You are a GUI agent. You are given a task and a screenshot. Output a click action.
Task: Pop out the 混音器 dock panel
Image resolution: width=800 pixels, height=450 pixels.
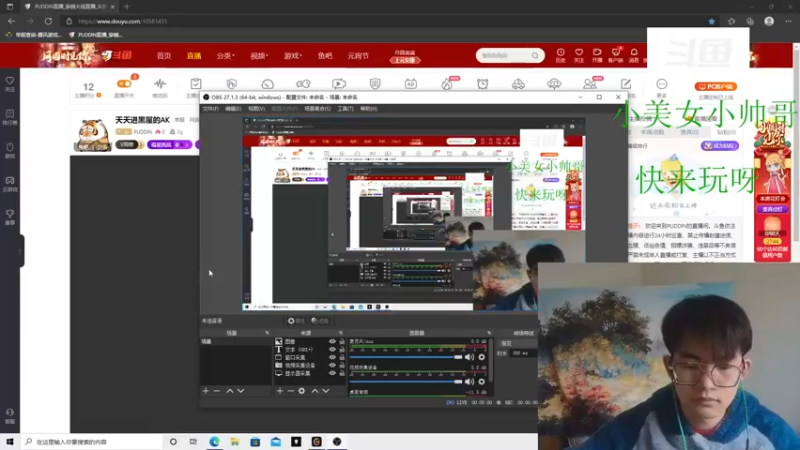(x=489, y=333)
